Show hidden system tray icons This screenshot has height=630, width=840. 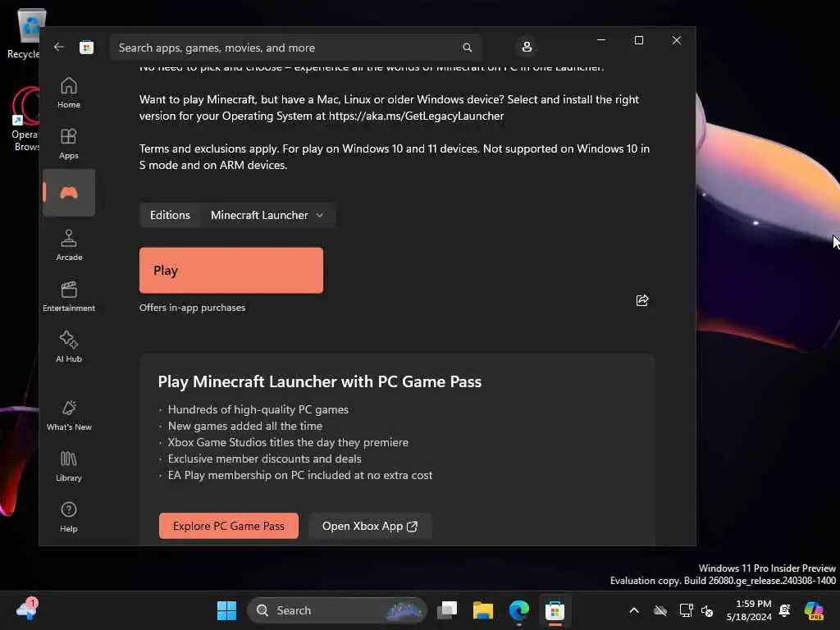point(634,610)
